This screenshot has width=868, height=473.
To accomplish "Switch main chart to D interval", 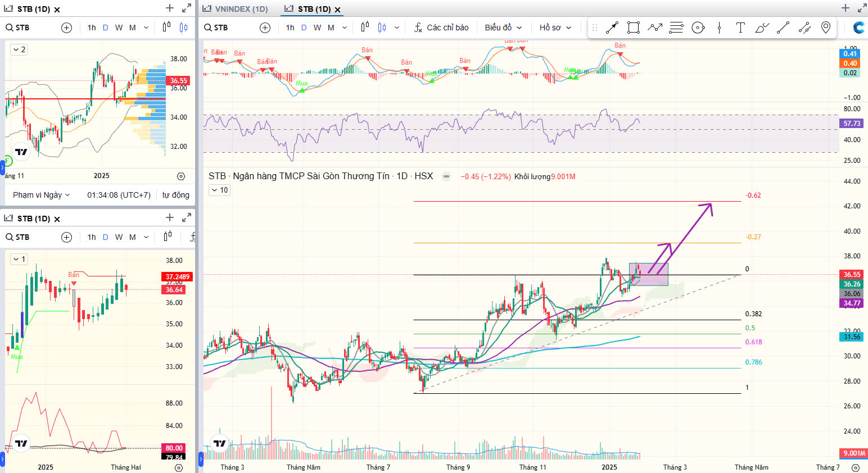I will click(304, 28).
